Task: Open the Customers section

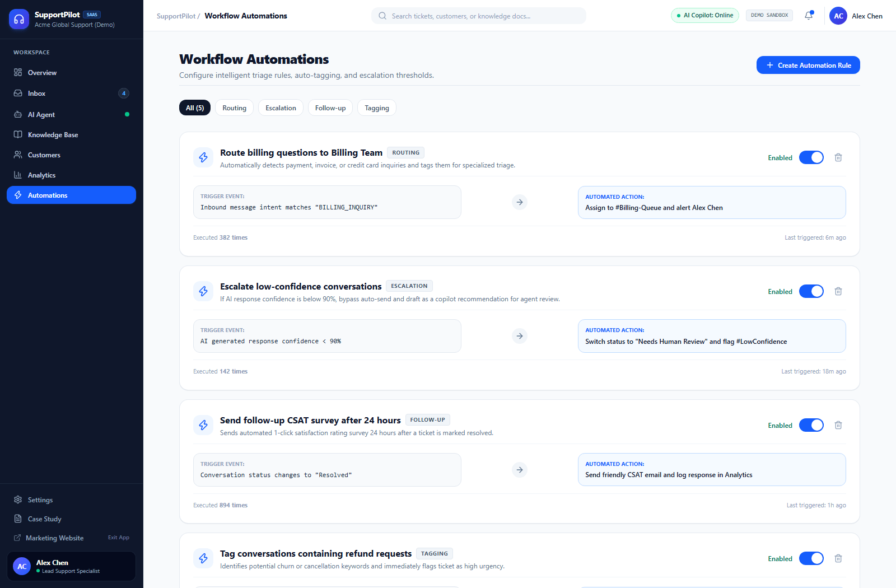Action: pos(71,155)
